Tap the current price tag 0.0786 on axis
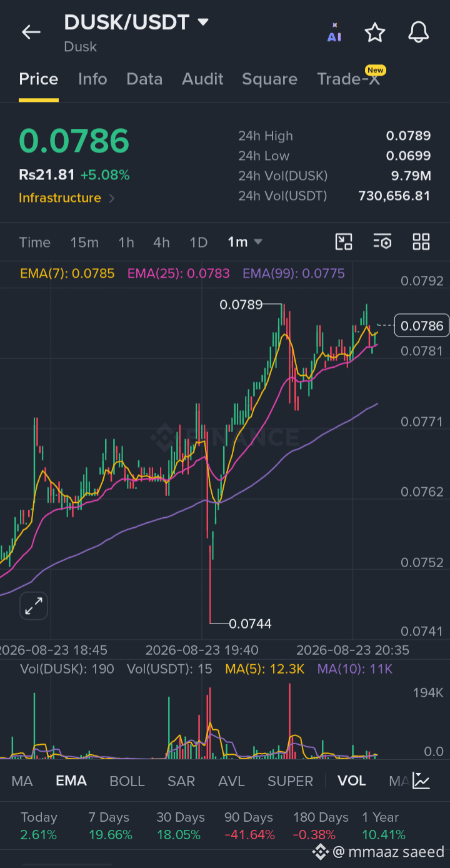Screen dimensions: 450x868 click(x=422, y=325)
